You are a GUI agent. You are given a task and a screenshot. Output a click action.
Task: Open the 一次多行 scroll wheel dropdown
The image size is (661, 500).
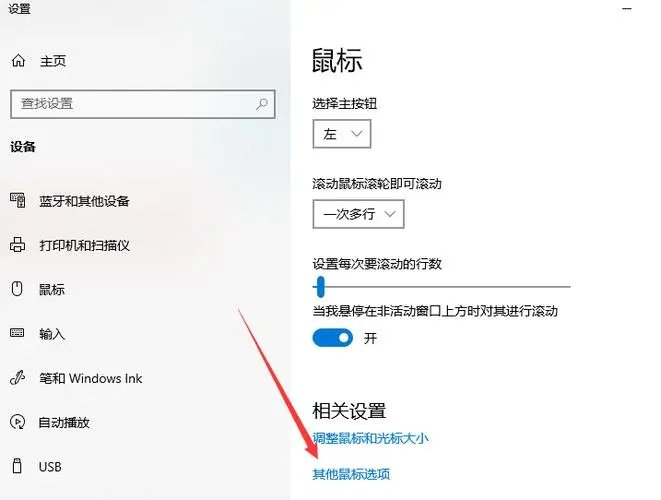click(358, 214)
